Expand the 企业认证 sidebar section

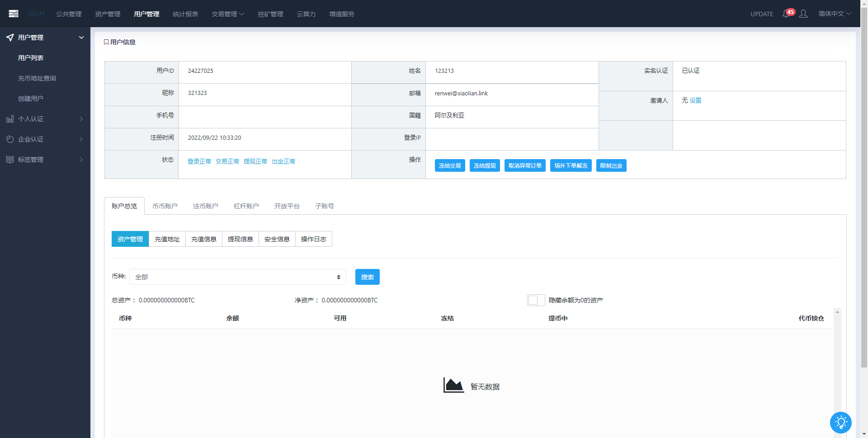[x=81, y=139]
